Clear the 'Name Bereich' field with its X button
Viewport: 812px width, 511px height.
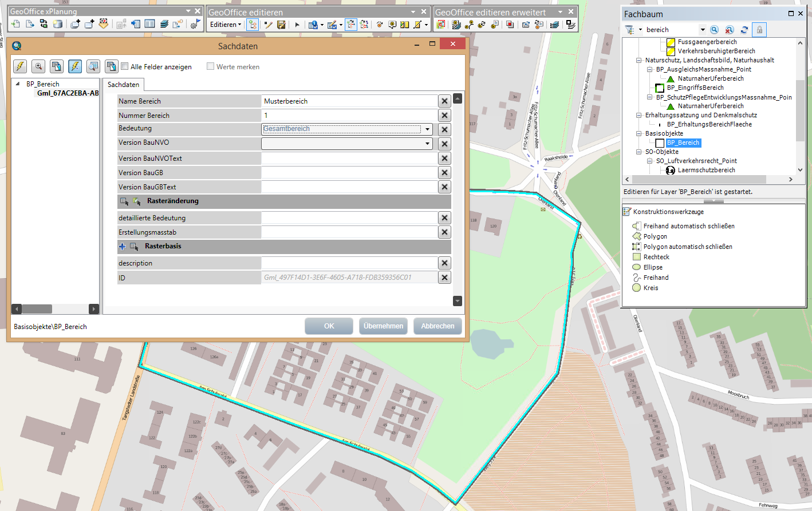[444, 100]
